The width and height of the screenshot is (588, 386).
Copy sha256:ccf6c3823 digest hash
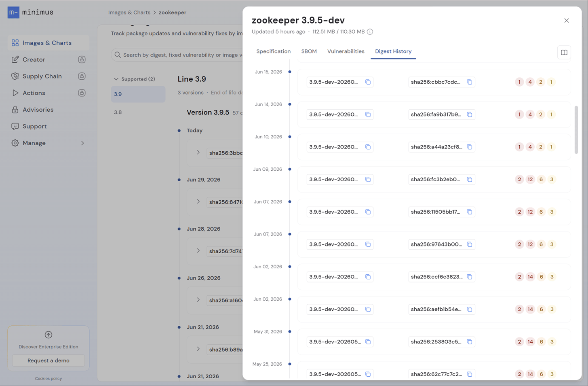[x=470, y=277]
